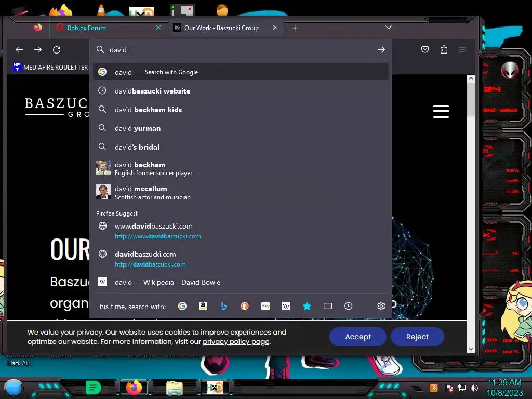
Task: Search bookmarks with the star icon
Action: point(307,306)
